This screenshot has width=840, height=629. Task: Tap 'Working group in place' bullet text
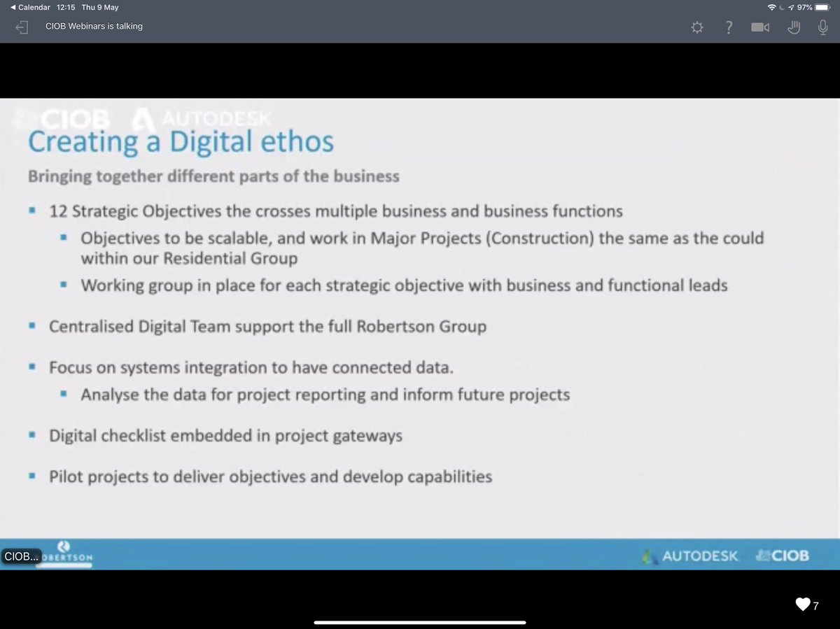(x=404, y=285)
